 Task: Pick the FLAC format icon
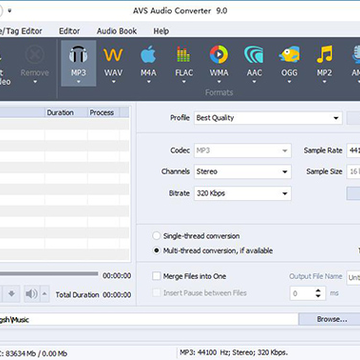tap(184, 55)
